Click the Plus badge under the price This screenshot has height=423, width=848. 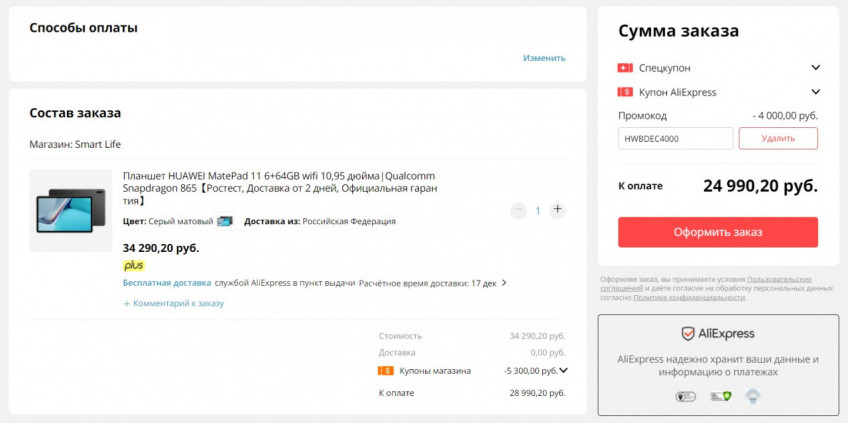pos(133,266)
